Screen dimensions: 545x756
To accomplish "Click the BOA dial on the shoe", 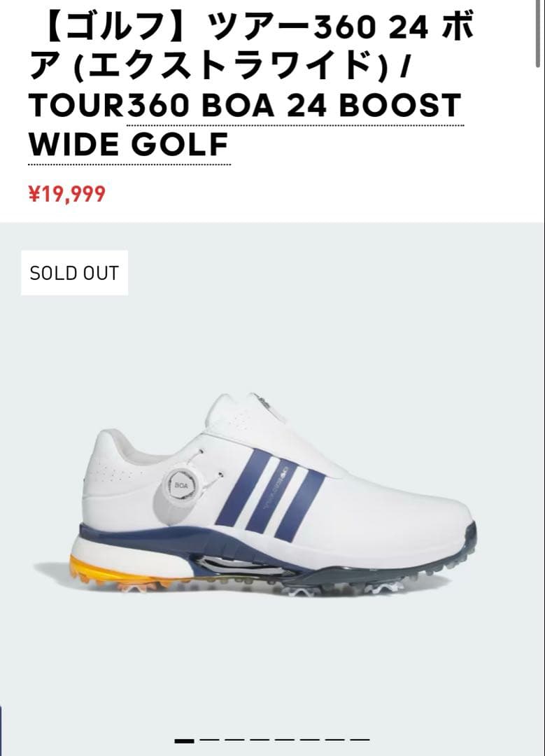I will click(181, 486).
